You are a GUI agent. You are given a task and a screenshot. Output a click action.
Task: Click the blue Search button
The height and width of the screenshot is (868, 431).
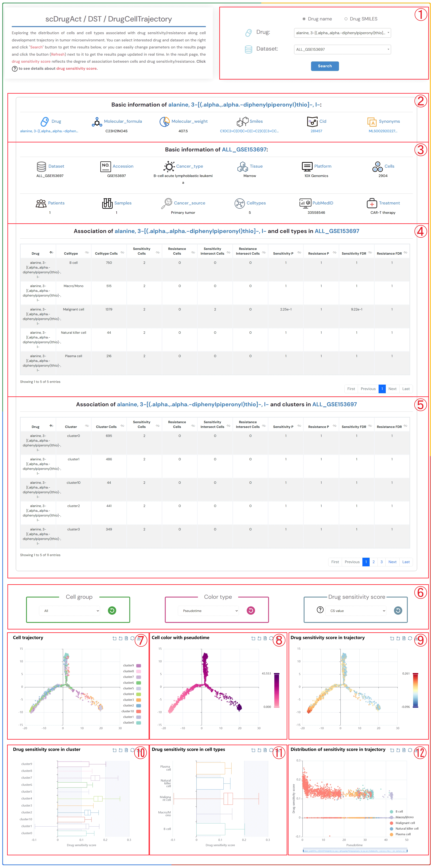point(325,66)
